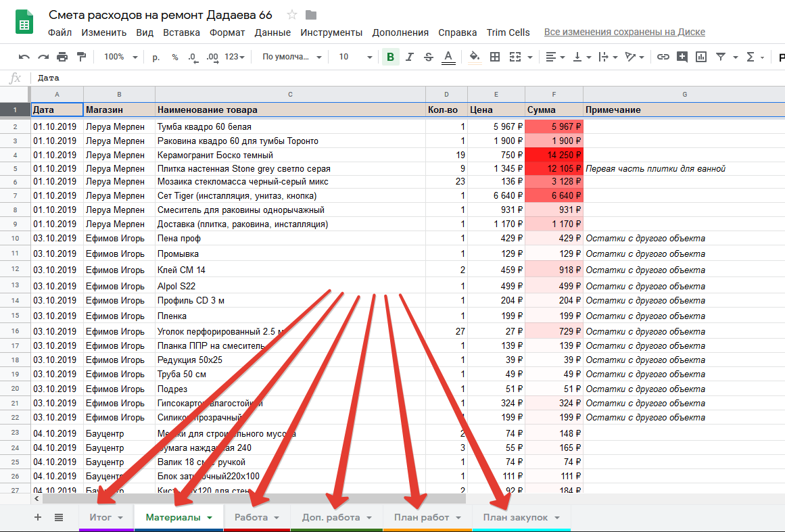Toggle bold formatting
The width and height of the screenshot is (785, 532).
point(390,57)
